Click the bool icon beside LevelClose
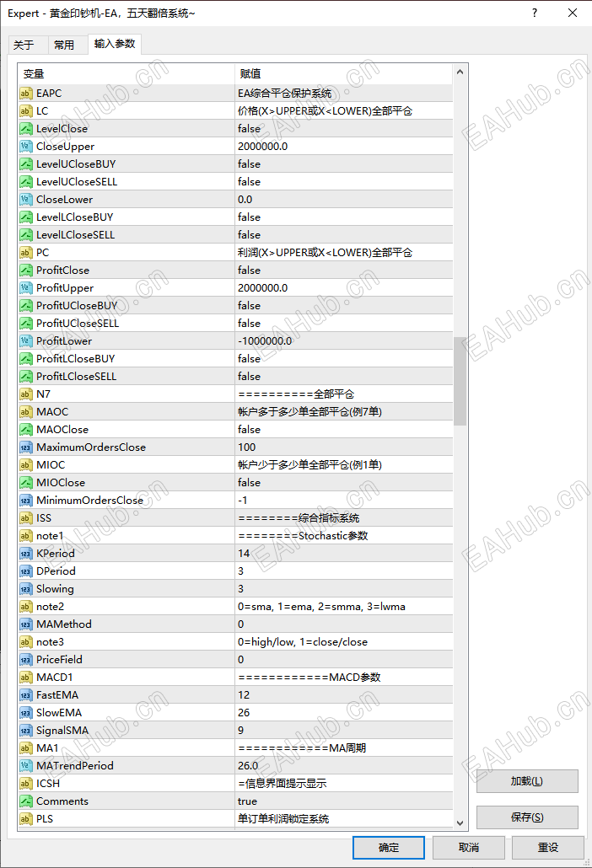The image size is (592, 868). (x=26, y=129)
